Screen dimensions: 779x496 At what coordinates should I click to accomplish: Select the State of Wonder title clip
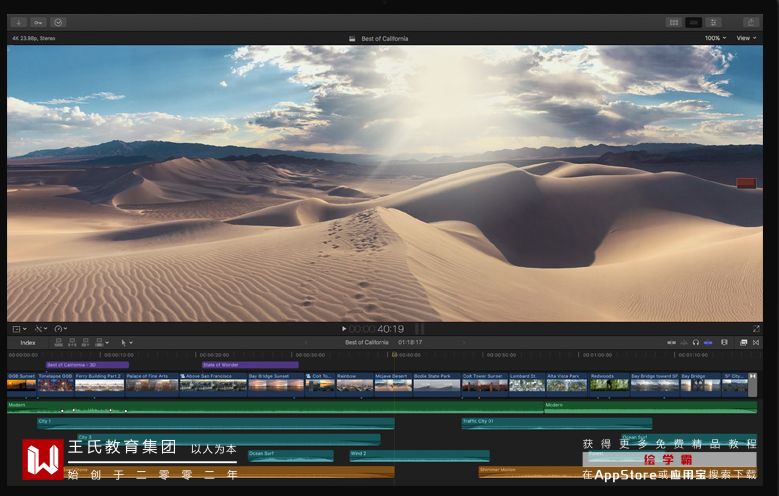click(250, 365)
